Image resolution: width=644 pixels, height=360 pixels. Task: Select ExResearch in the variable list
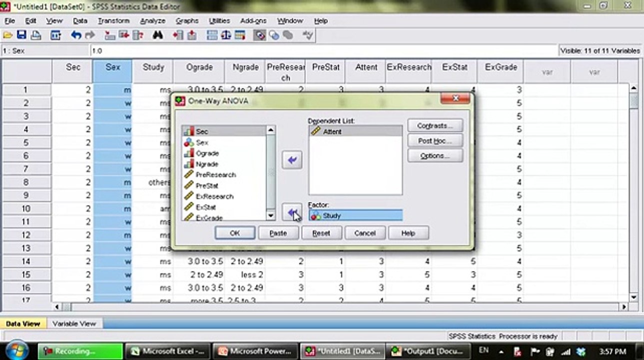[224, 196]
